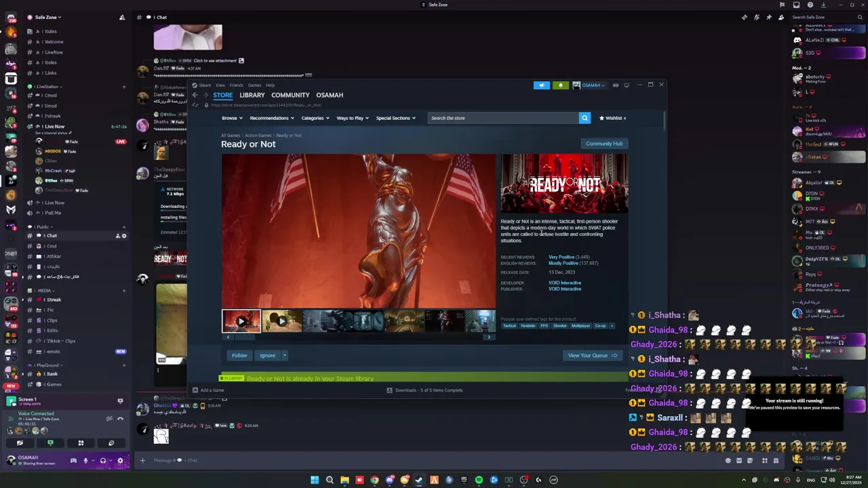Open pinned messages in Discord header

769,17
